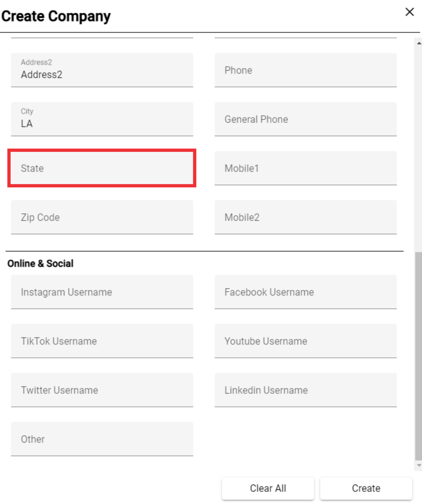
Task: Focus the Twitter Username field
Action: point(102,390)
